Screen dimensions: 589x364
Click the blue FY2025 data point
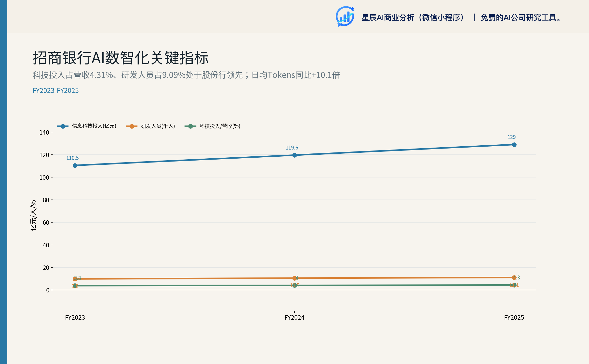(514, 145)
